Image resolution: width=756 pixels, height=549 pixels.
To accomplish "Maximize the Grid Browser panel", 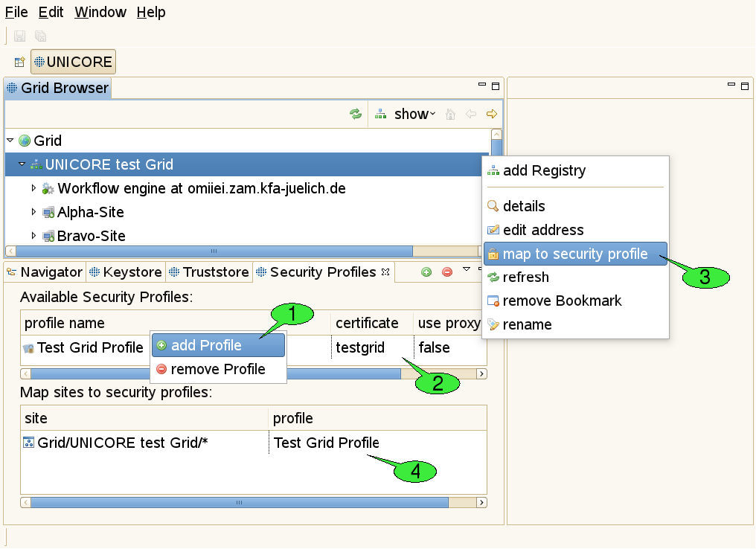I will tap(496, 86).
